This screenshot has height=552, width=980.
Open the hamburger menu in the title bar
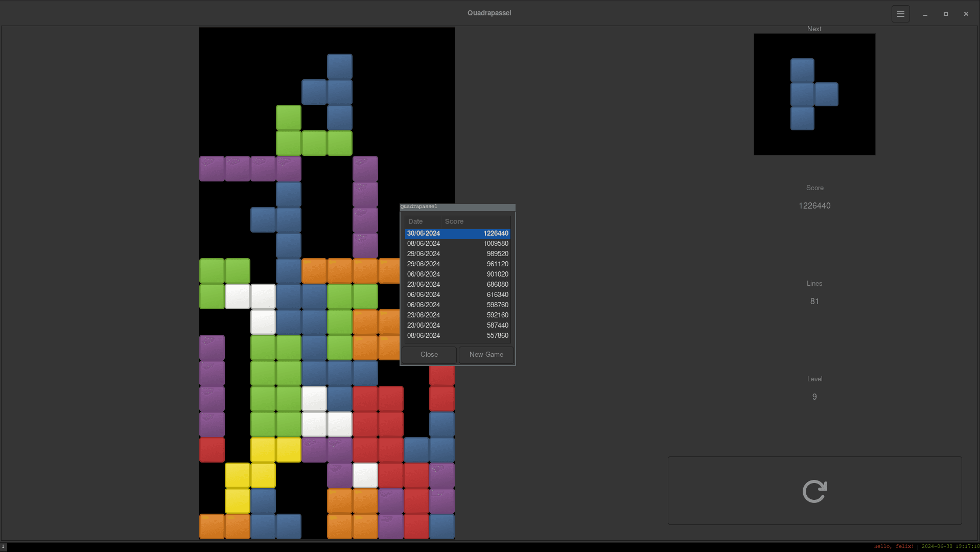(900, 14)
